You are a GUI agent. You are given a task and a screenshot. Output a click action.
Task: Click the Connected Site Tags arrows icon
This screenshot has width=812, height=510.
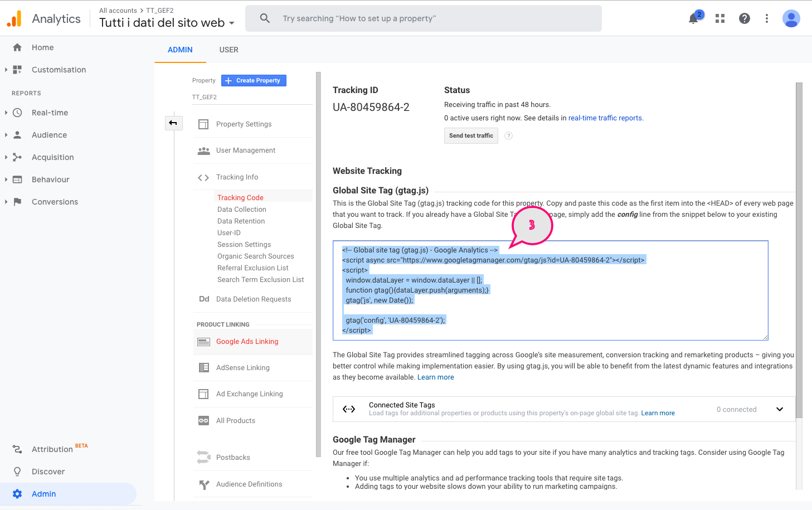349,409
